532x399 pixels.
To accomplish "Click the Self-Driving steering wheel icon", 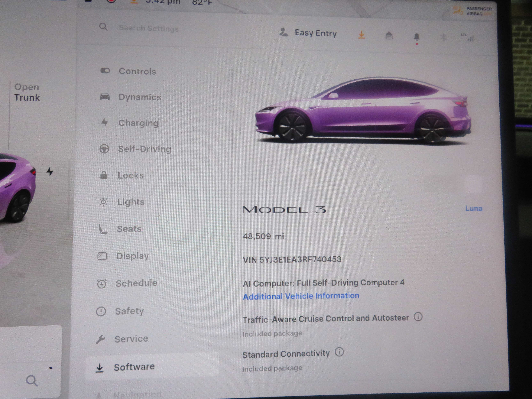I will coord(104,149).
